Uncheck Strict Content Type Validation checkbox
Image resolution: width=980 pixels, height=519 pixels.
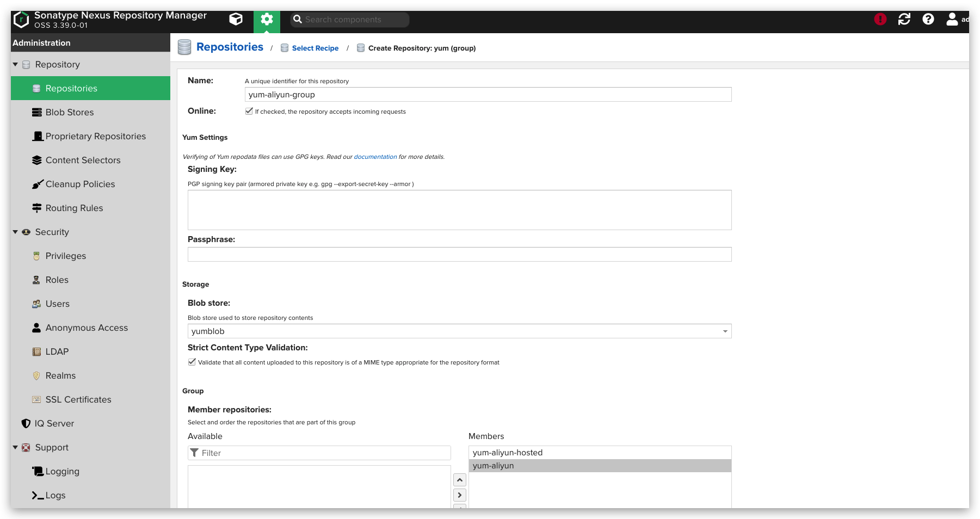coord(192,362)
